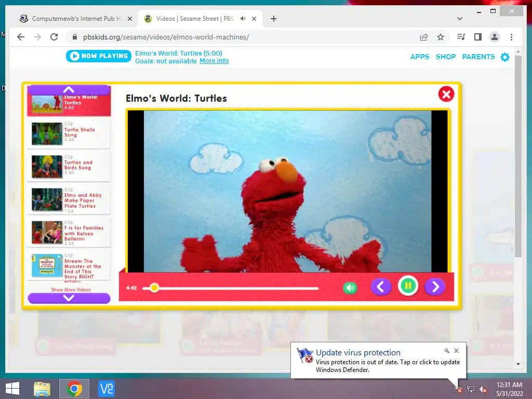
Task: Pause the video with green pause button
Action: coord(408,286)
